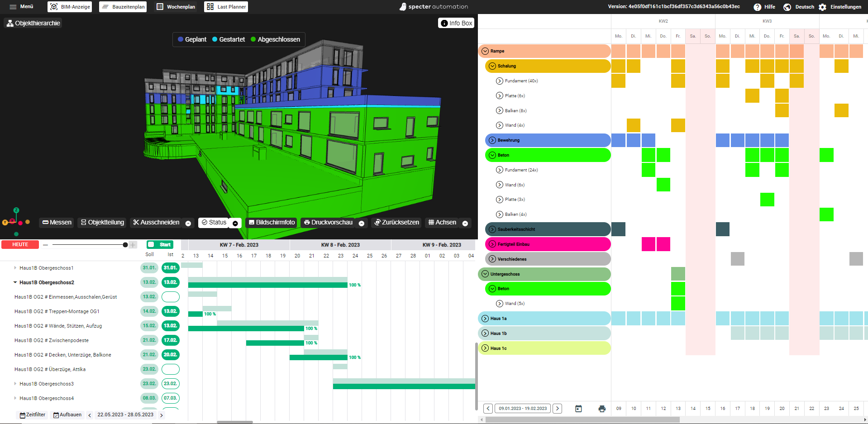The width and height of the screenshot is (868, 424).
Task: Show the Achsen axes tool
Action: pos(443,222)
